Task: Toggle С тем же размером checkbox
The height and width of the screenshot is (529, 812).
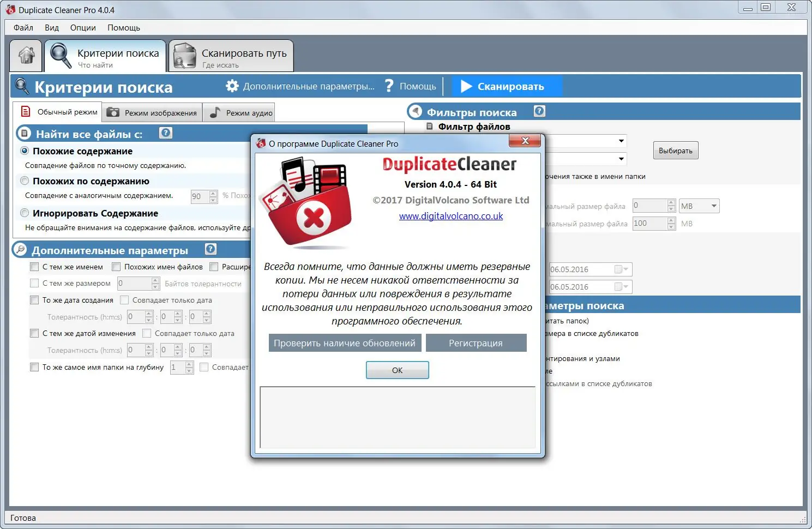Action: coord(34,283)
